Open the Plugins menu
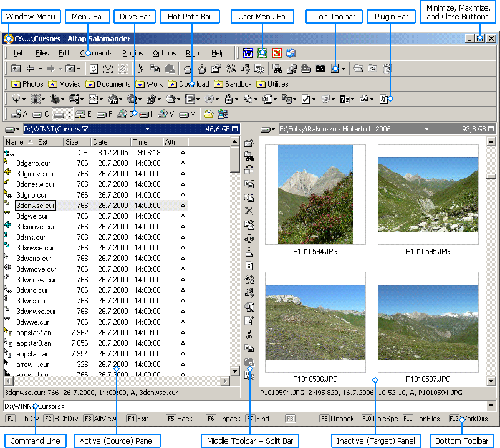Viewport: 500px width, 448px height. (133, 53)
